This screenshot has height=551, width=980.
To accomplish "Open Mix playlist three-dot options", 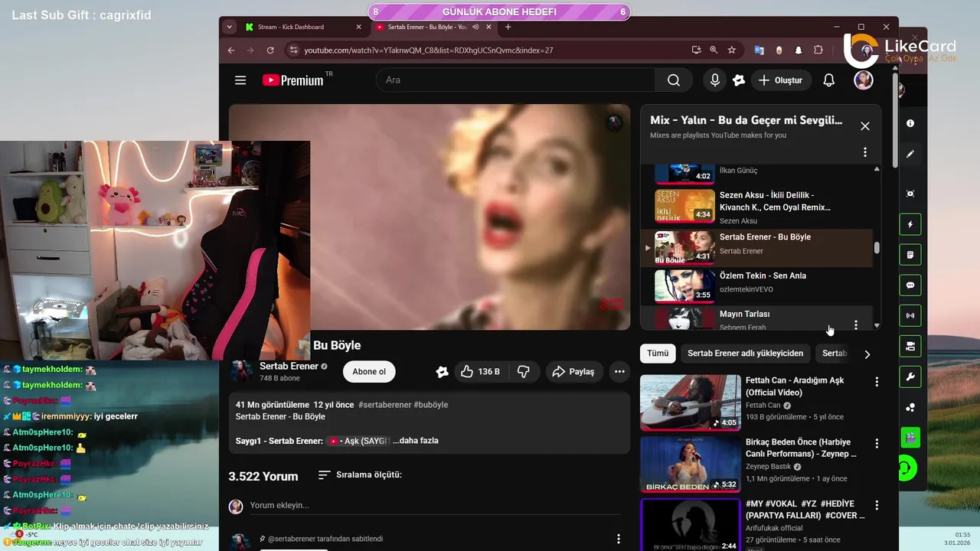I will pos(865,152).
